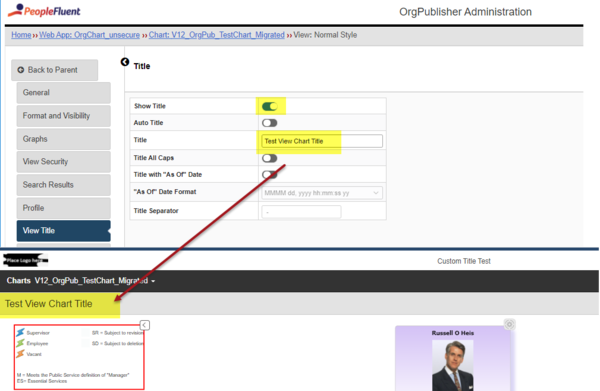600x391 pixels.
Task: Click the Test View Chart Title heading
Action: (x=49, y=304)
